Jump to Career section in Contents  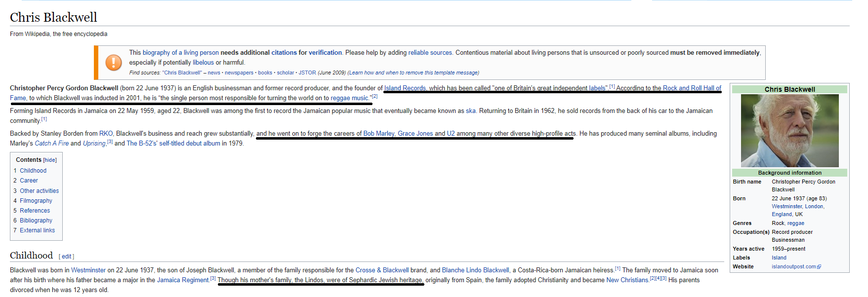pyautogui.click(x=29, y=181)
